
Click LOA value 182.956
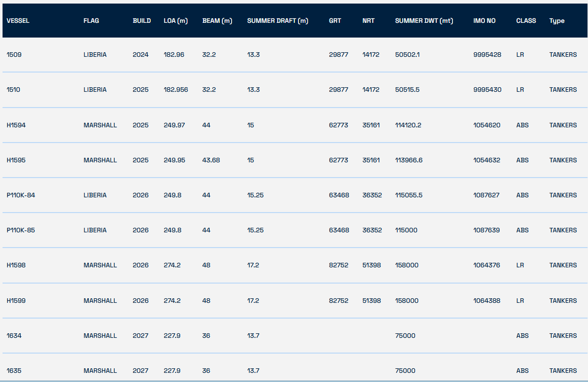176,89
